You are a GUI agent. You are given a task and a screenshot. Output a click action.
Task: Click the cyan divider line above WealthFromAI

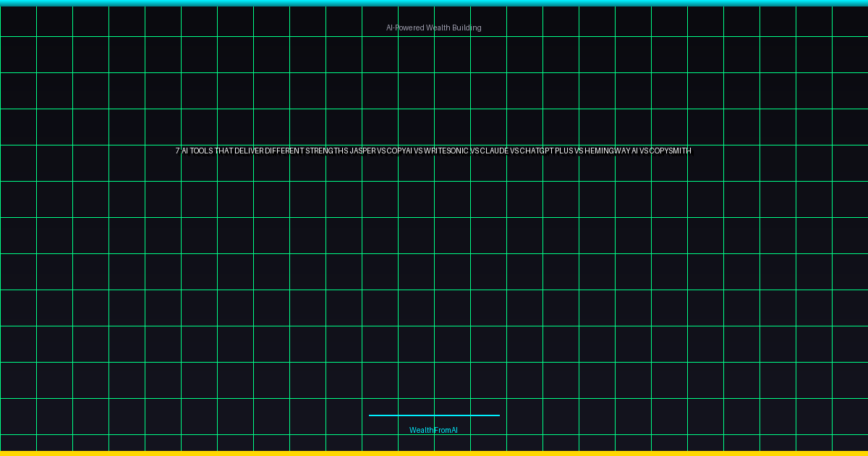pyautogui.click(x=434, y=415)
